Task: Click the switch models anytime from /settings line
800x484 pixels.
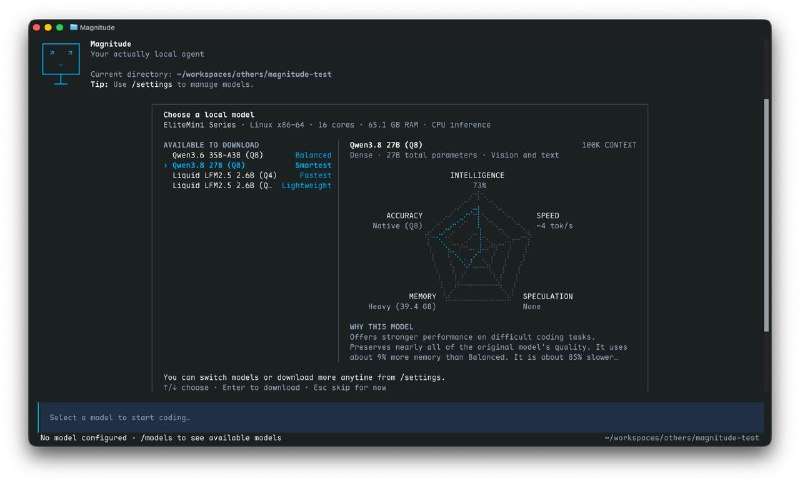Action: 304,377
